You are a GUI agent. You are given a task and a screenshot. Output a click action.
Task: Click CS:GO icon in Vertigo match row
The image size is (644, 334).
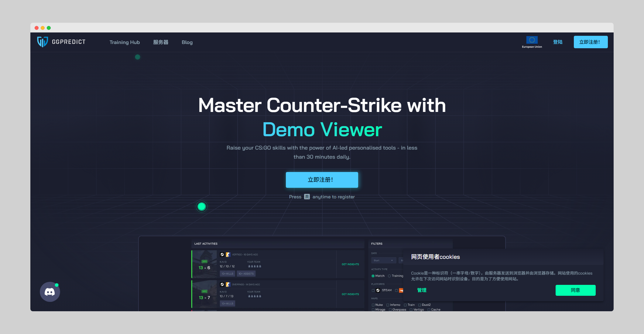tap(228, 255)
